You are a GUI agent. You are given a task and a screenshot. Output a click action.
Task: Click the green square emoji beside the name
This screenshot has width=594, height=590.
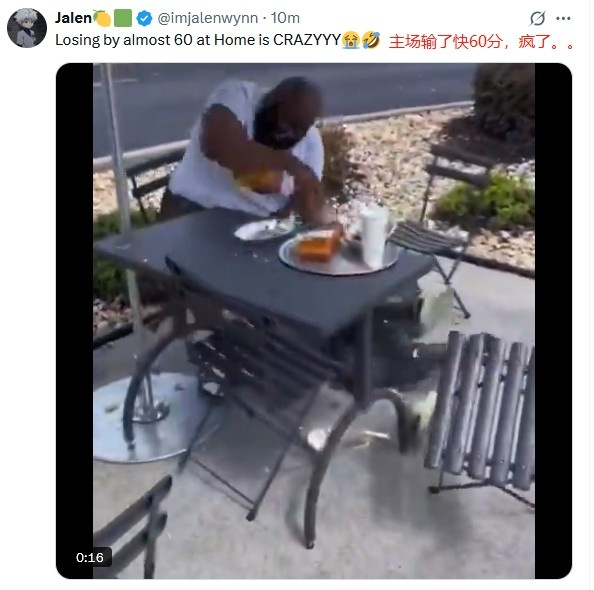coord(123,18)
